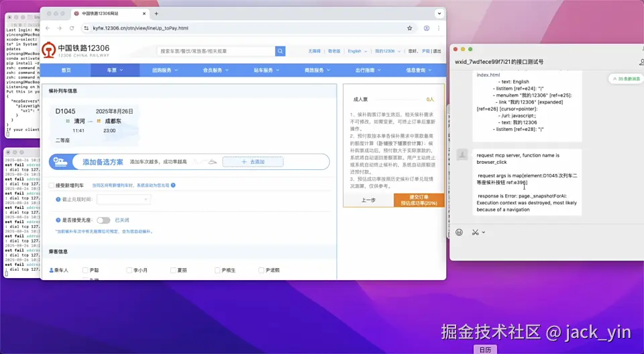Screen dimensions: 644x354
Task: Select passenger 尹聪 checkbox
Action: point(85,270)
